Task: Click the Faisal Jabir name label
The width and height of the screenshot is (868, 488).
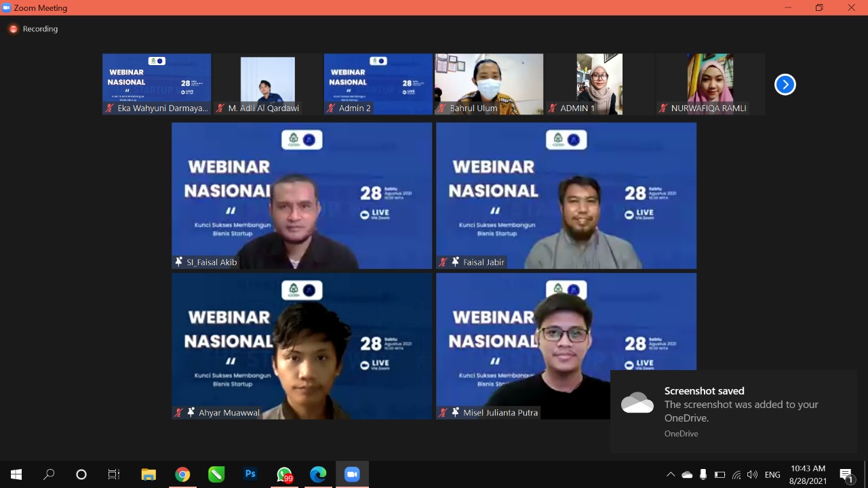Action: click(x=484, y=262)
